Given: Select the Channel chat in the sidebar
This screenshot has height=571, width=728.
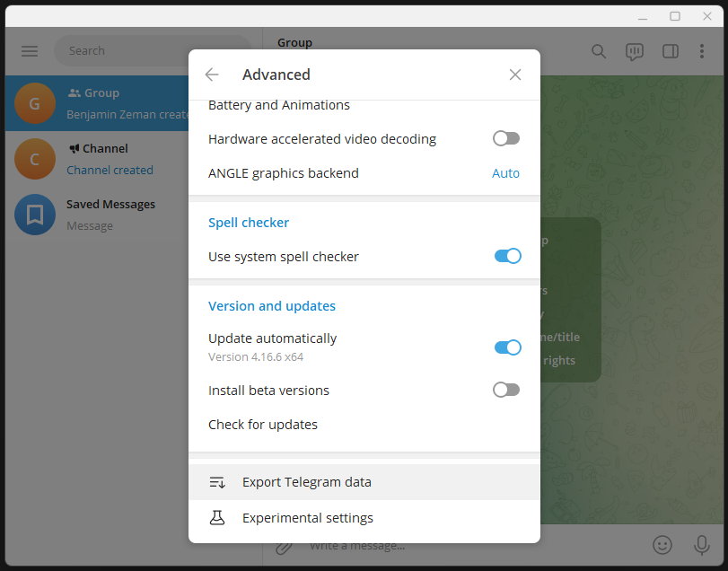Looking at the screenshot, I should pos(99,159).
